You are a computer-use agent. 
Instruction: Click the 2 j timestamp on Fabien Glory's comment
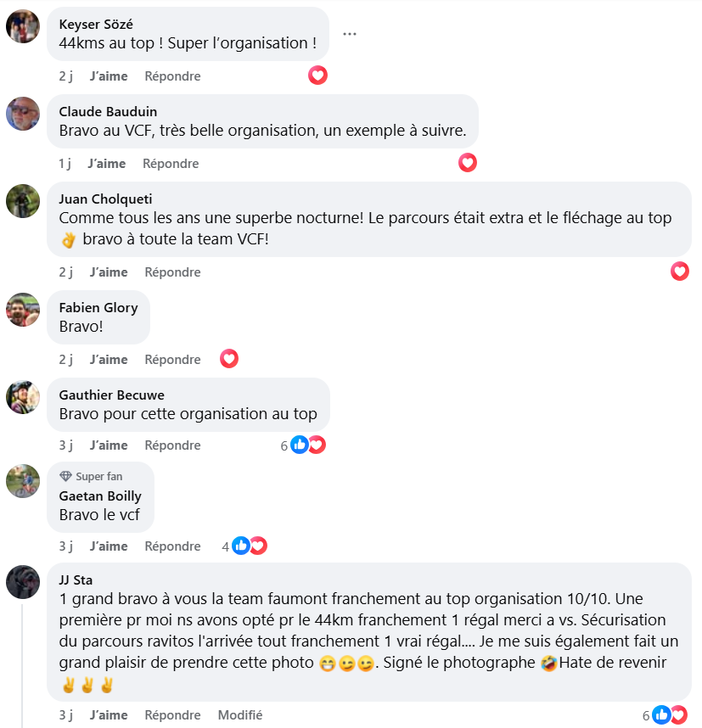(x=65, y=360)
